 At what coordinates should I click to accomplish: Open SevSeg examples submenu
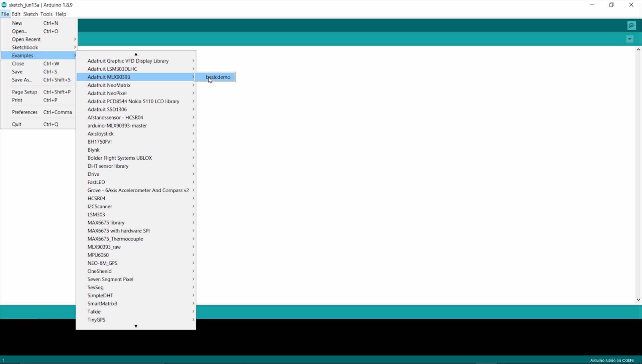[x=136, y=288]
